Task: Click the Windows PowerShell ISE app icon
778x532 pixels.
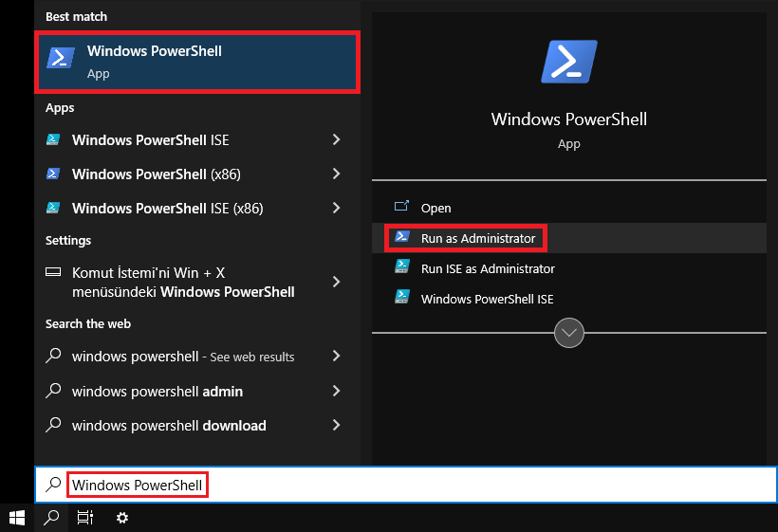Action: 53,140
